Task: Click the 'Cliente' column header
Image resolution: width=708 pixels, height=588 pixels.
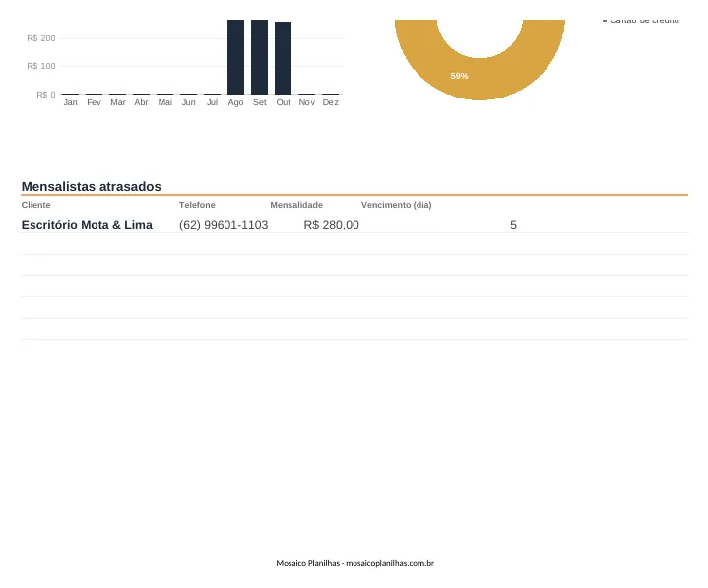Action: tap(35, 205)
